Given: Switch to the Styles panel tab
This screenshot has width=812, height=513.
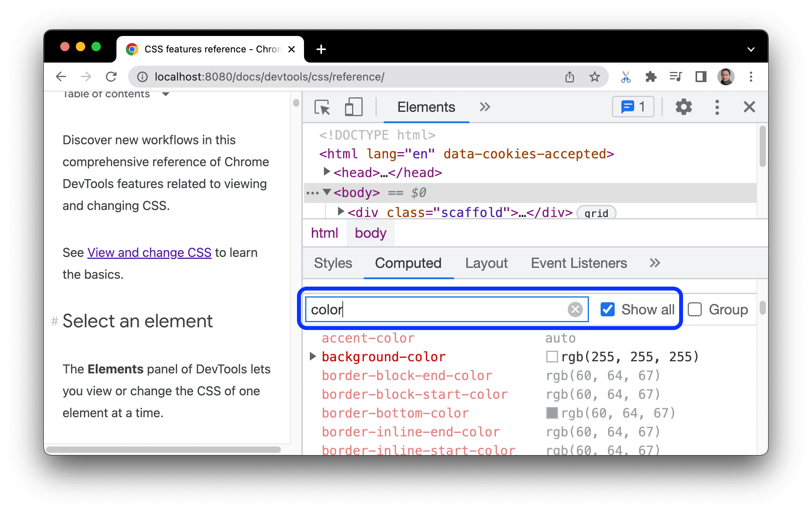Looking at the screenshot, I should [332, 262].
